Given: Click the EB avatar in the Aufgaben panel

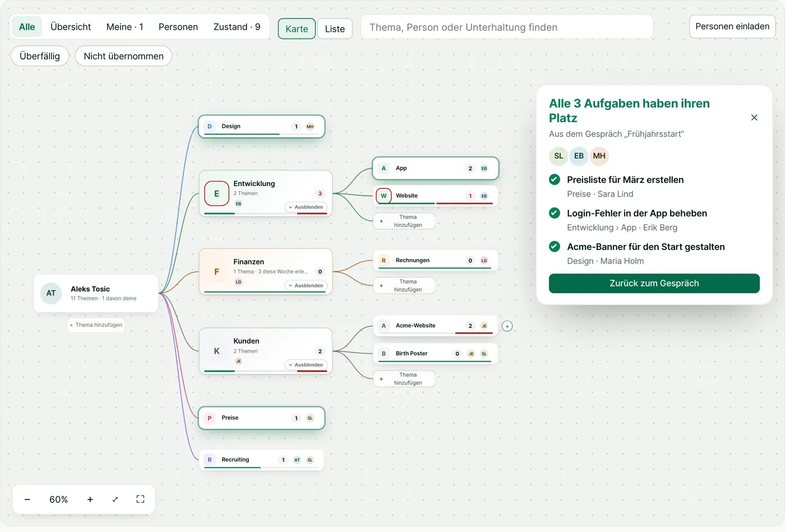Looking at the screenshot, I should coord(579,156).
